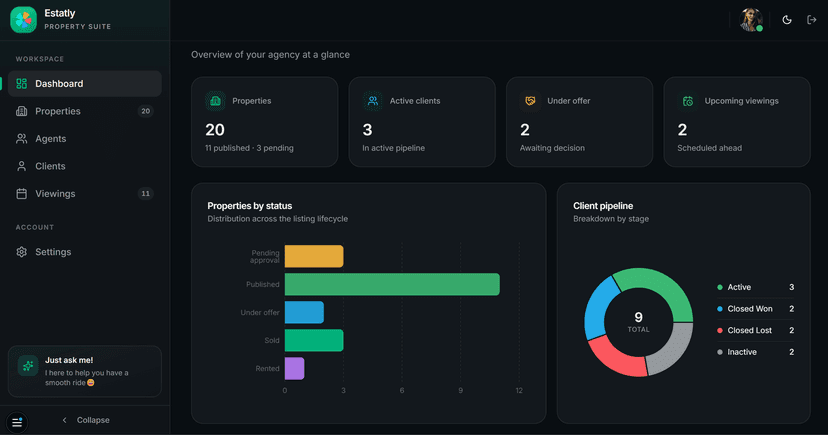Click the 'Properties by status' heading

pos(250,206)
